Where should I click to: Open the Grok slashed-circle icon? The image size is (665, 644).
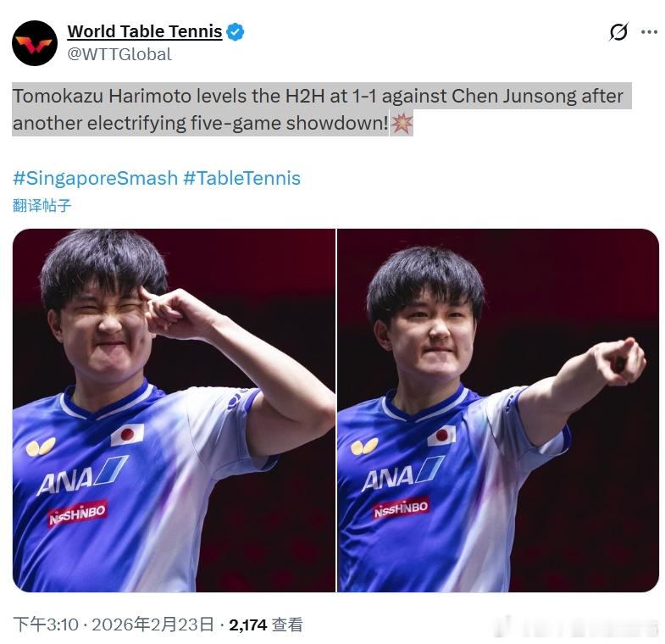(618, 32)
